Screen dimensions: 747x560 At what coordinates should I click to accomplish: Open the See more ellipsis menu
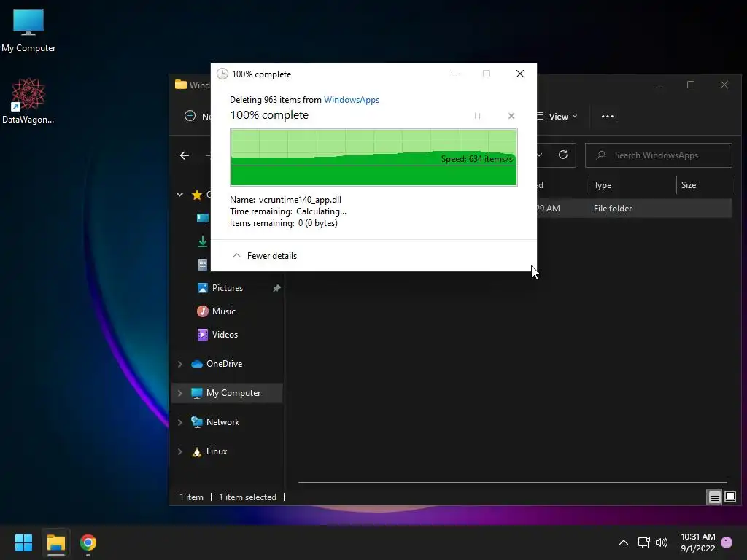(x=608, y=116)
